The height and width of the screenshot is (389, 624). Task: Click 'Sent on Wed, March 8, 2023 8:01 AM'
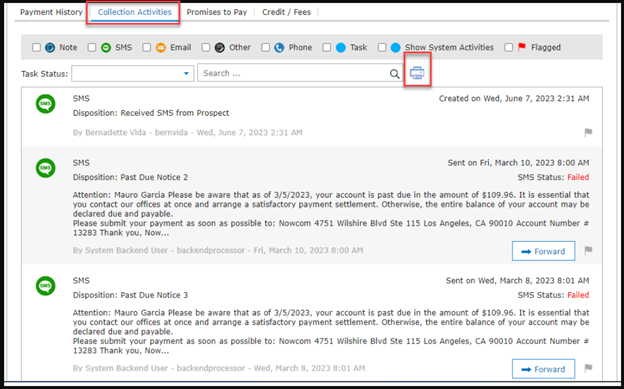click(517, 280)
